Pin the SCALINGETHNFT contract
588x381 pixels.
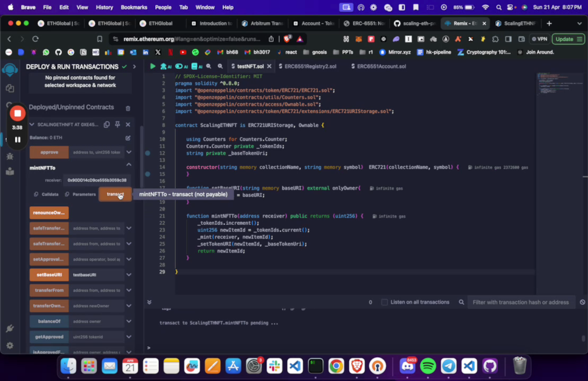[x=118, y=124]
